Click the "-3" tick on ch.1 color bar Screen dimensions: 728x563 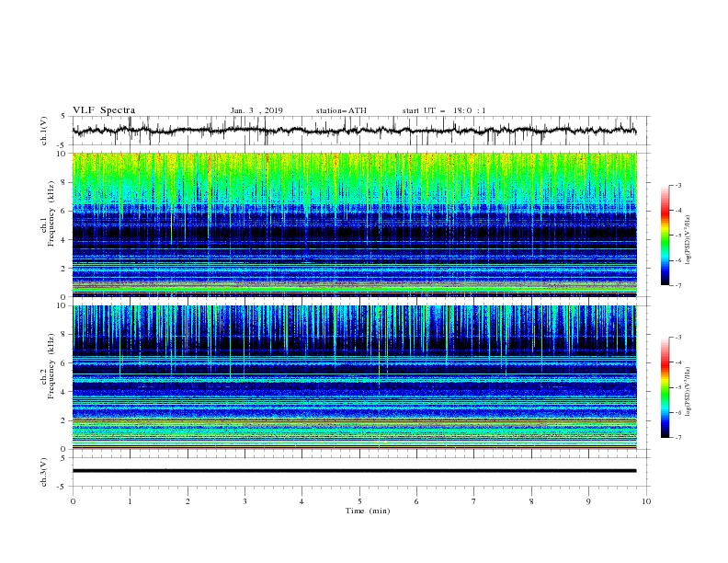[x=678, y=185]
